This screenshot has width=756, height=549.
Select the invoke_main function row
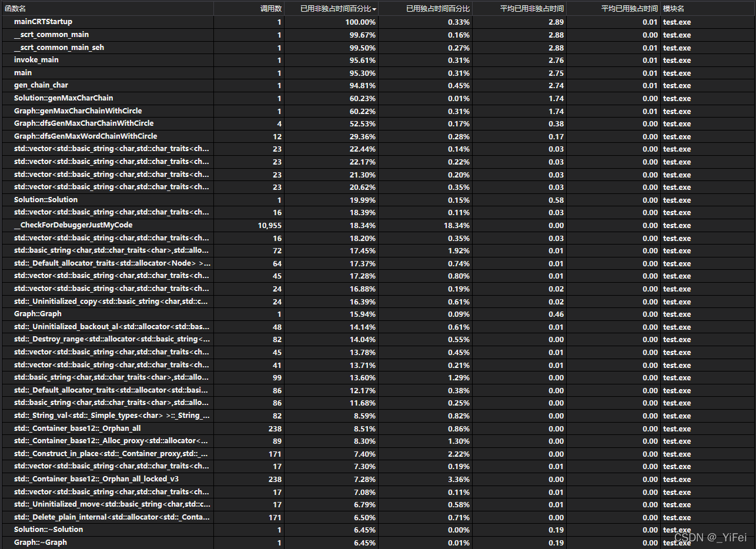[x=378, y=60]
